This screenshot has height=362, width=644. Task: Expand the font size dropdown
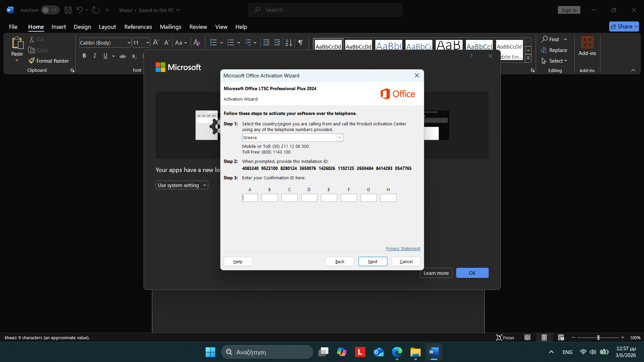click(148, 43)
